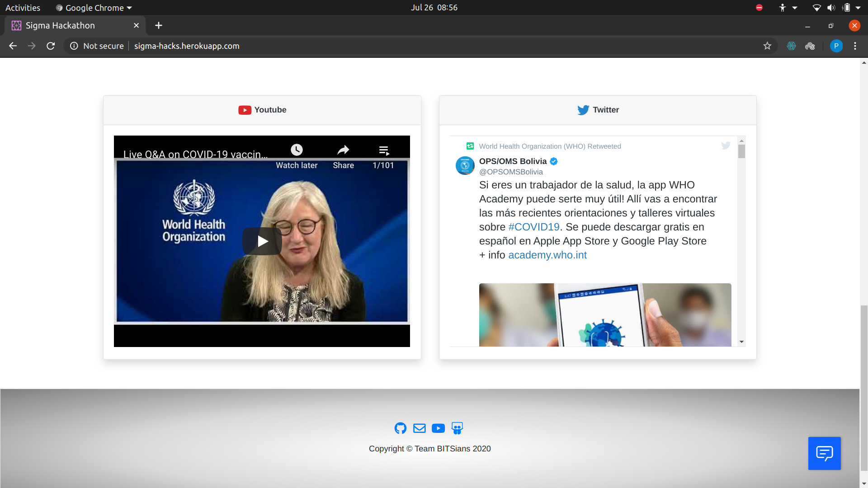Open the GitHub icon in footer
The height and width of the screenshot is (488, 868).
click(400, 428)
